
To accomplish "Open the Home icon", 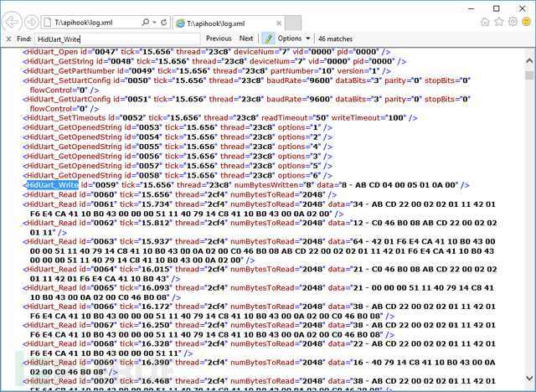I will point(485,22).
